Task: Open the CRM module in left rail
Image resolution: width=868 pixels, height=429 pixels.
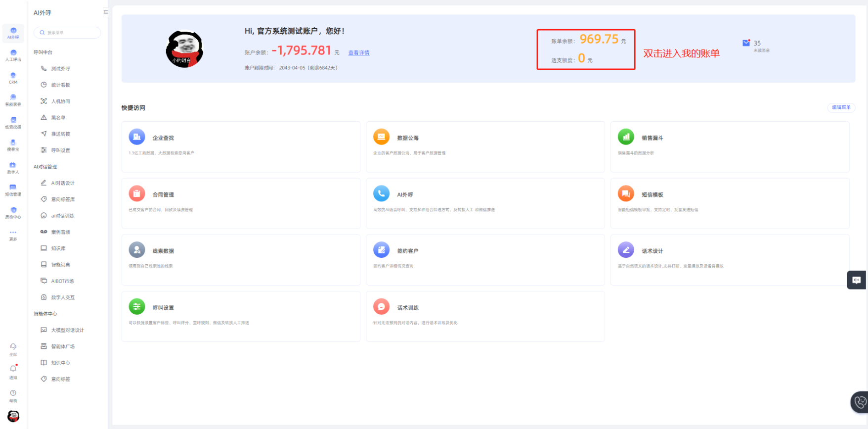Action: click(x=13, y=78)
